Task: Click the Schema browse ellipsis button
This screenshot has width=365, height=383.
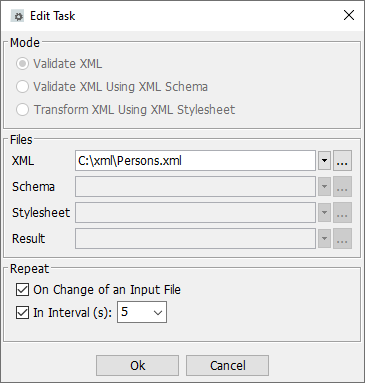Action: 342,187
